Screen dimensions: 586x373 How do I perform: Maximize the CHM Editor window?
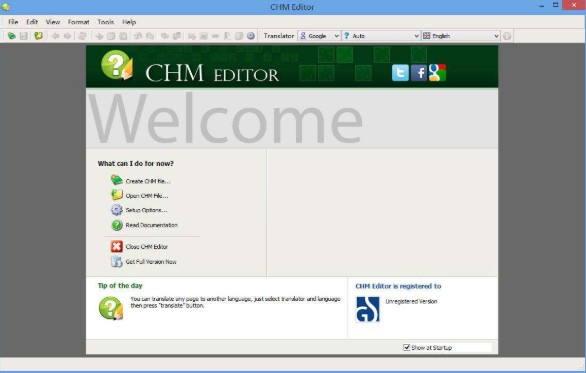556,5
